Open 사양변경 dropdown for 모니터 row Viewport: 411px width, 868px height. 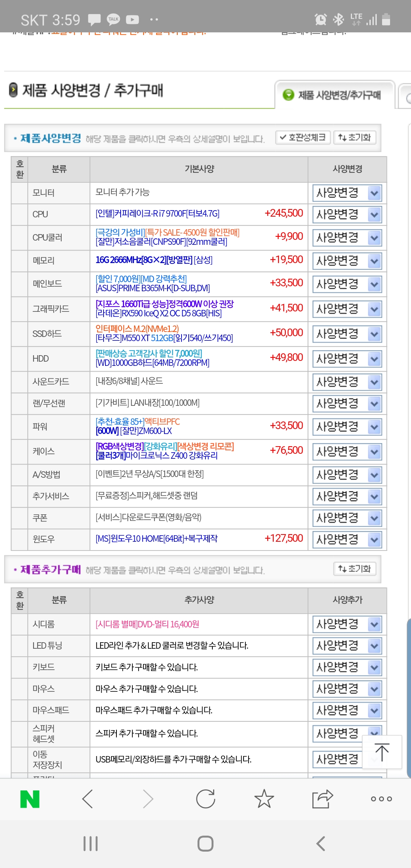tap(347, 193)
